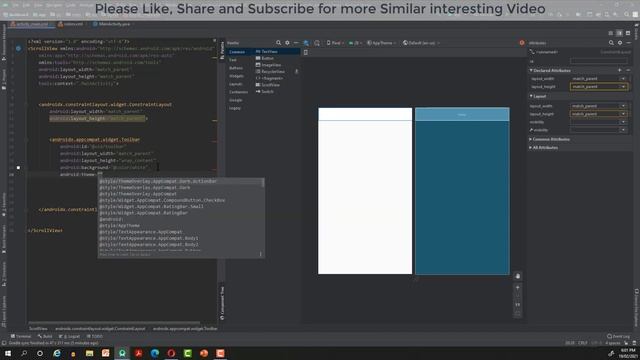640x360 pixels.
Task: Switch editor to Code-only view
Action: [x=611, y=33]
